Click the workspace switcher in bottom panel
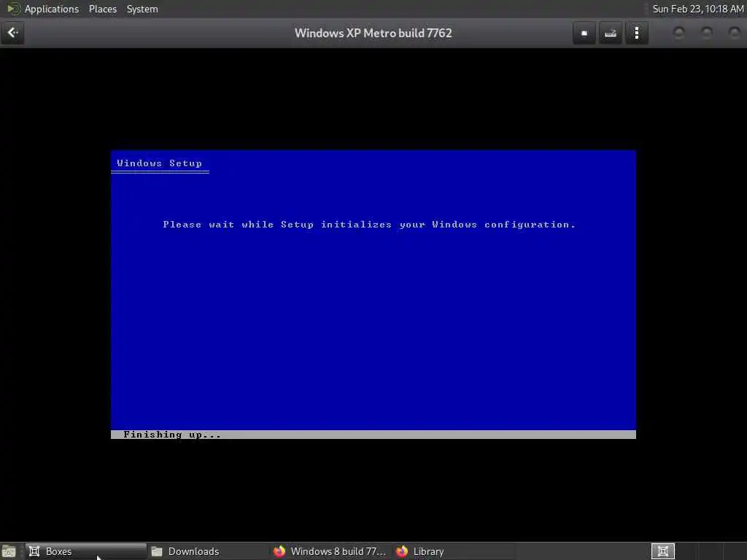The image size is (747, 560). click(x=662, y=551)
